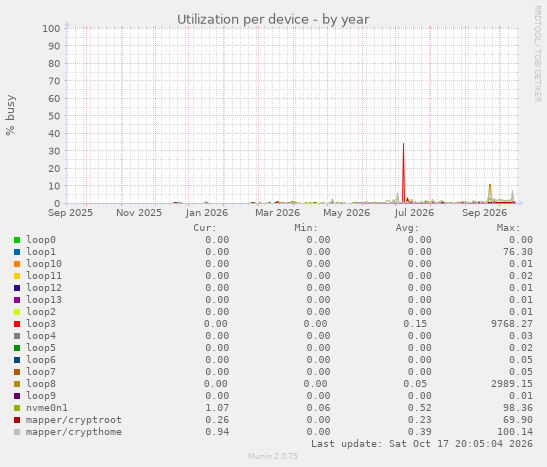
Task: Click the nvme0n1 current value 1.07
Action: tap(217, 407)
